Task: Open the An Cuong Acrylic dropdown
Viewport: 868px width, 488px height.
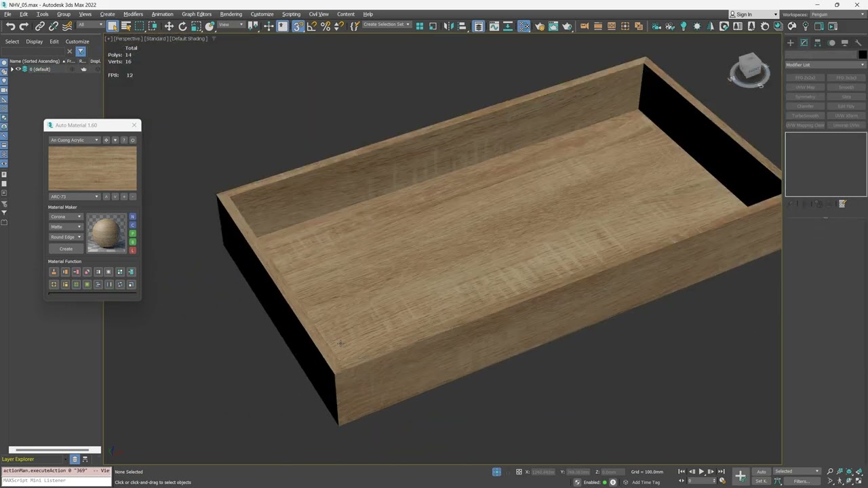Action: tap(75, 140)
